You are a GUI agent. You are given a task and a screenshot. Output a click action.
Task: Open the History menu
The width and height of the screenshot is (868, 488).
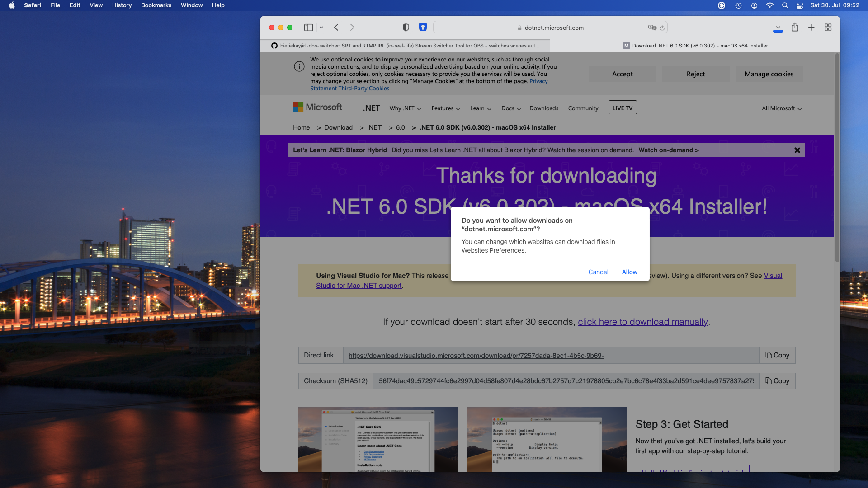[122, 5]
